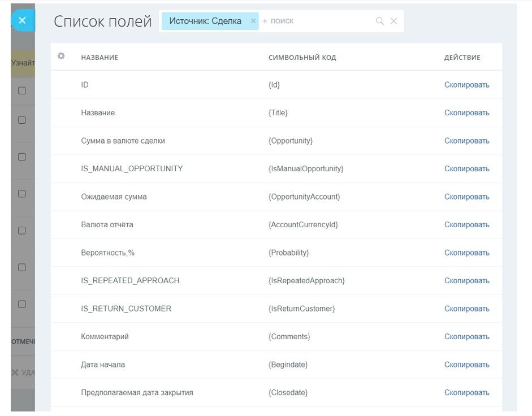Click the '{Opportunity}' symbolic code
This screenshot has height=416, width=532.
click(291, 141)
